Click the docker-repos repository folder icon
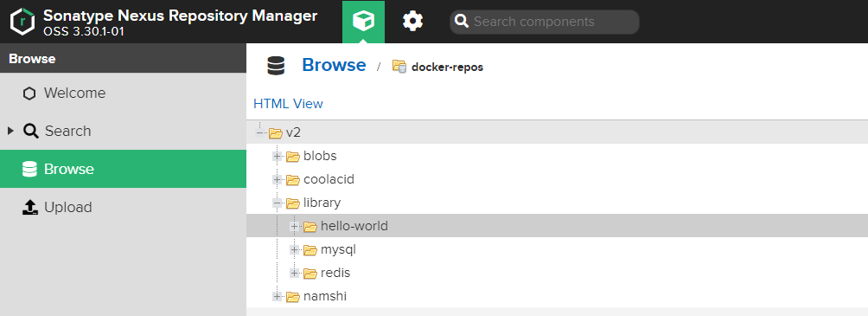The image size is (868, 316). pos(399,67)
